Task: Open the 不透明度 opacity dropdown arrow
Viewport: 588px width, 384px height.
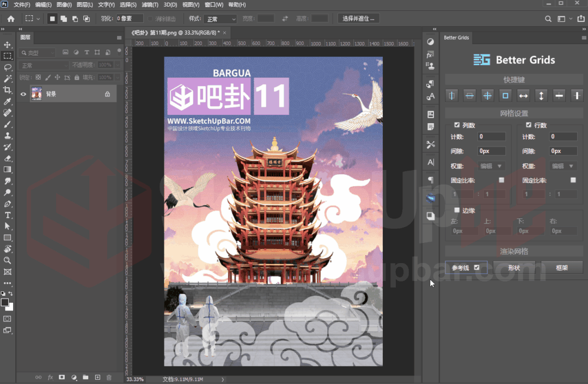Action: point(118,65)
